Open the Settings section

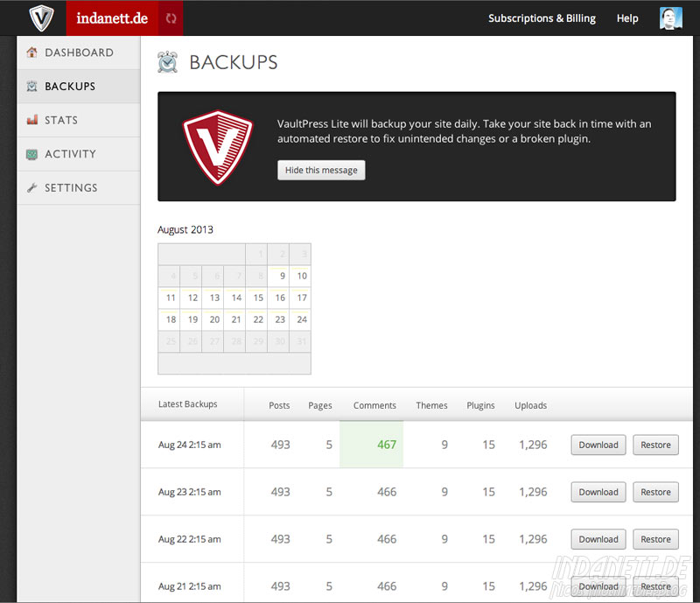[x=79, y=188]
